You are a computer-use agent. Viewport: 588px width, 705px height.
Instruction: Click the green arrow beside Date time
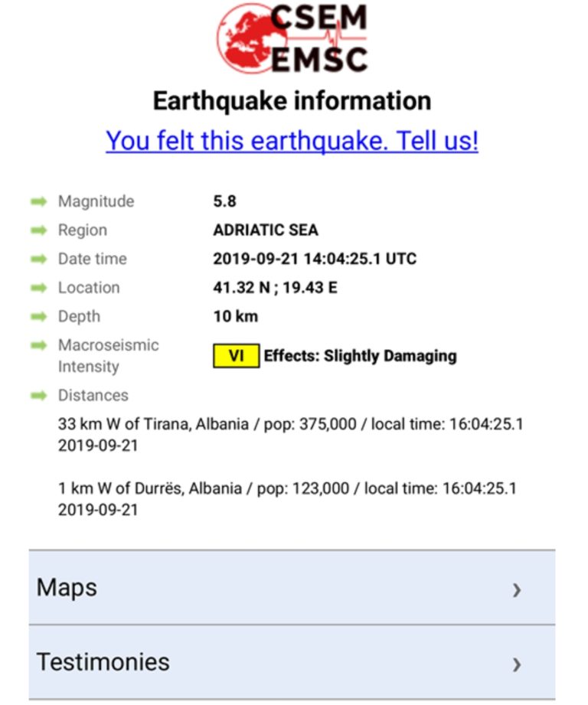(38, 259)
